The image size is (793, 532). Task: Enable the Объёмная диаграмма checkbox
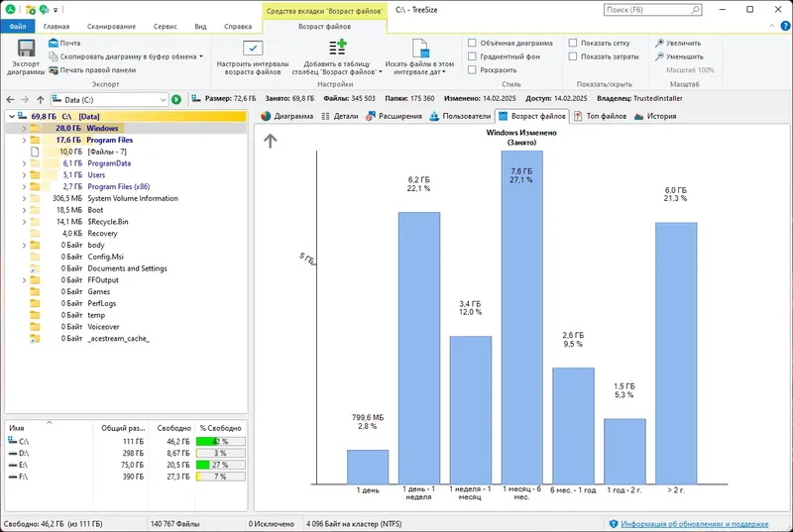point(472,43)
